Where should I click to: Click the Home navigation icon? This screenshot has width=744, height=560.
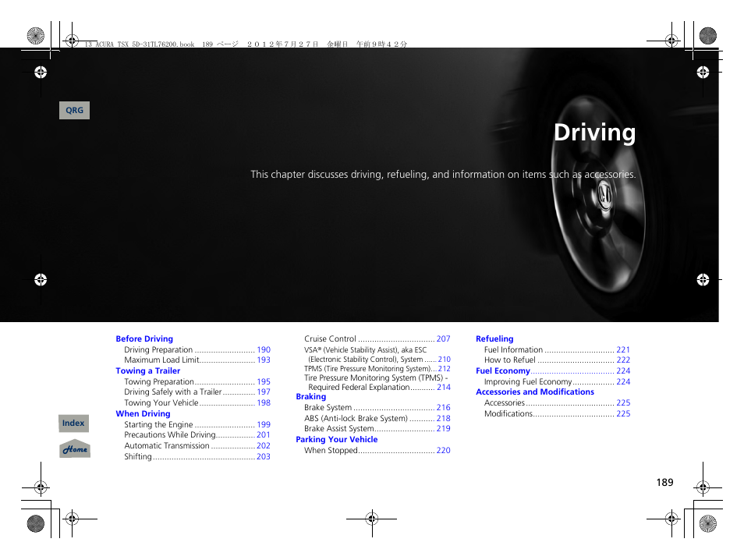[74, 448]
